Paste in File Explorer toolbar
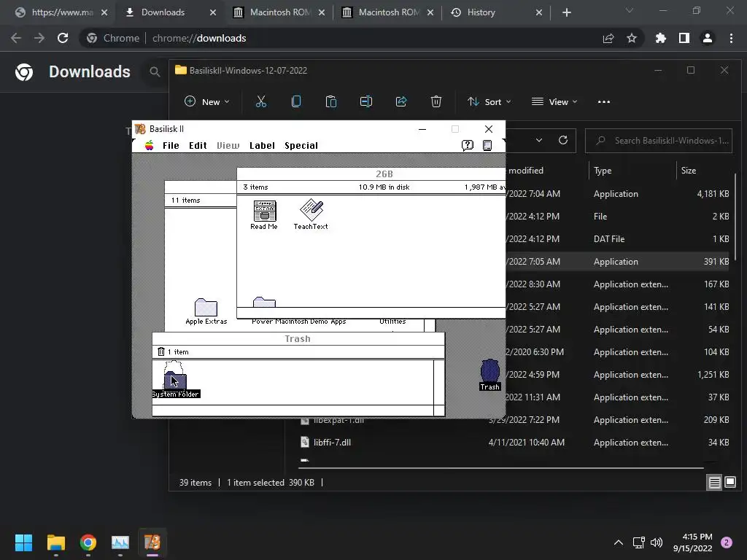747x560 pixels. [x=330, y=101]
